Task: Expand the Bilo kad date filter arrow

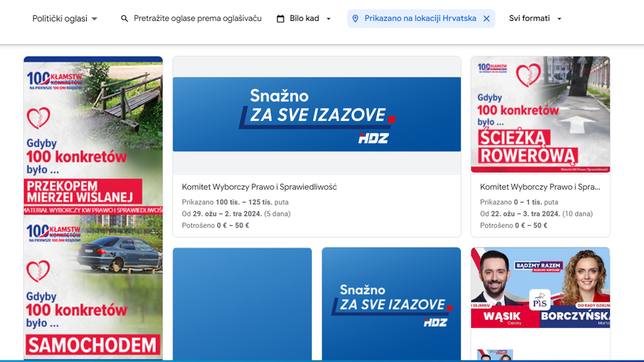Action: pos(329,19)
